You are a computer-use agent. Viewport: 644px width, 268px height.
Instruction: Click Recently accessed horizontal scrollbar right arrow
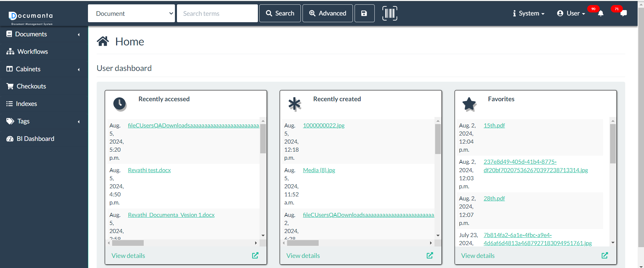(x=256, y=243)
